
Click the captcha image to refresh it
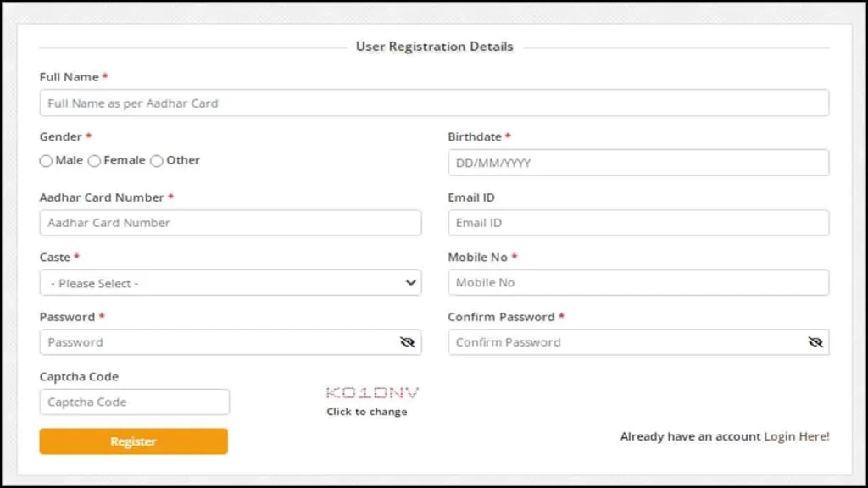coord(370,392)
